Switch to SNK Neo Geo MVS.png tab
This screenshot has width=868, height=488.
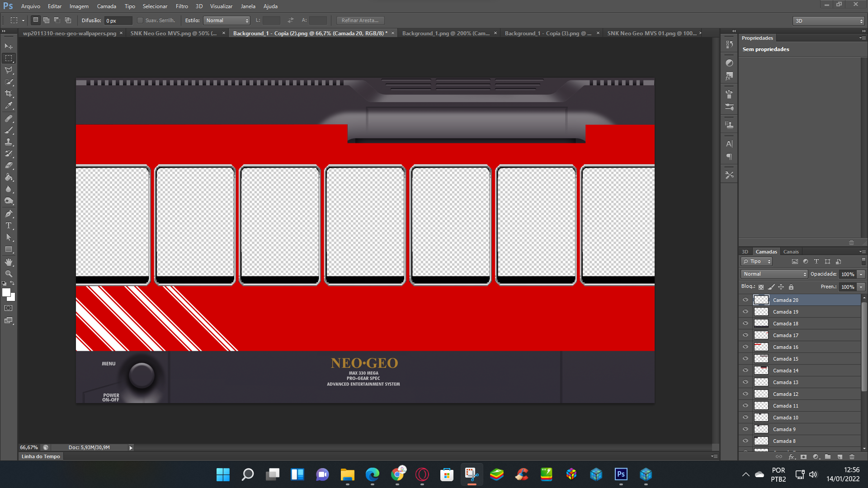click(174, 33)
